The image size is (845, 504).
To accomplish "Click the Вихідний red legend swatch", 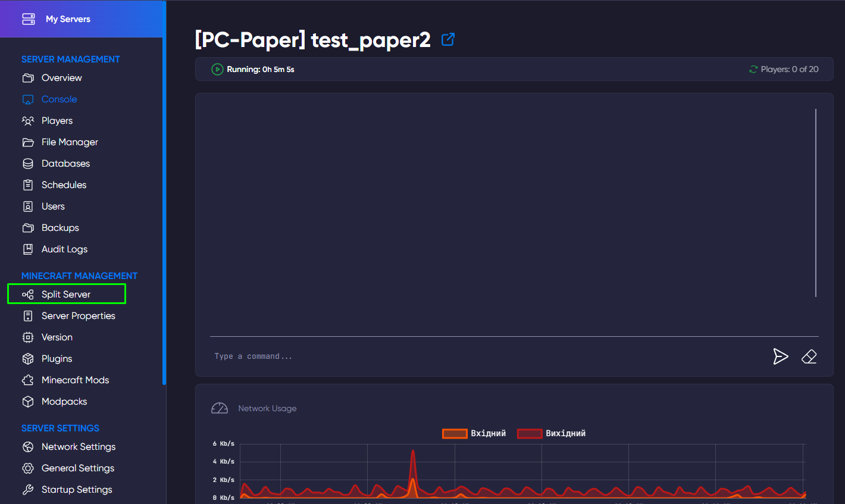I will pos(530,433).
